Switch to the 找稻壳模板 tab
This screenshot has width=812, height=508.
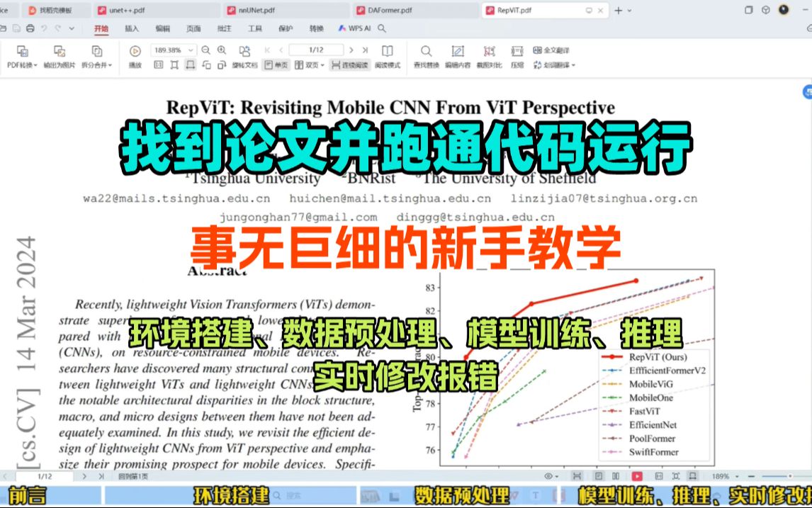56,11
